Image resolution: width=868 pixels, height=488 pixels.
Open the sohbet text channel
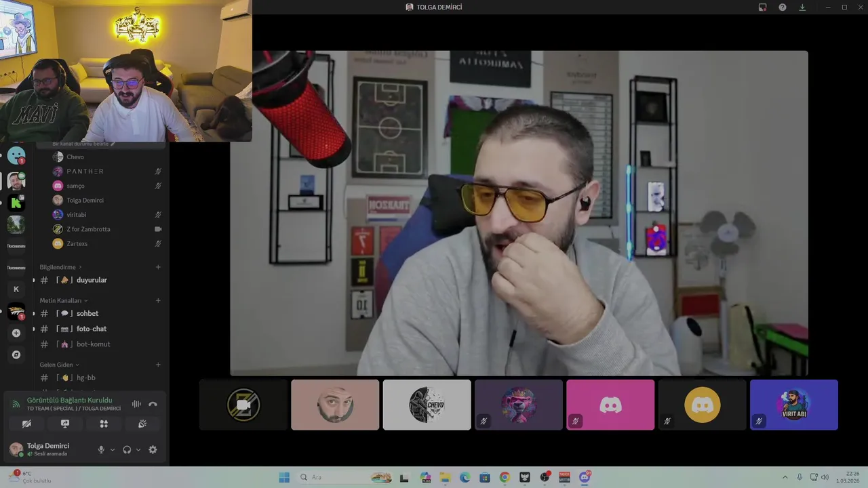(x=101, y=313)
